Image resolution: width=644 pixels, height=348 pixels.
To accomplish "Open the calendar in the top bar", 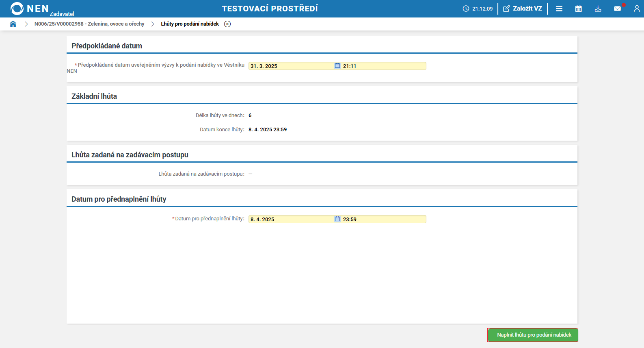I will coord(579,9).
